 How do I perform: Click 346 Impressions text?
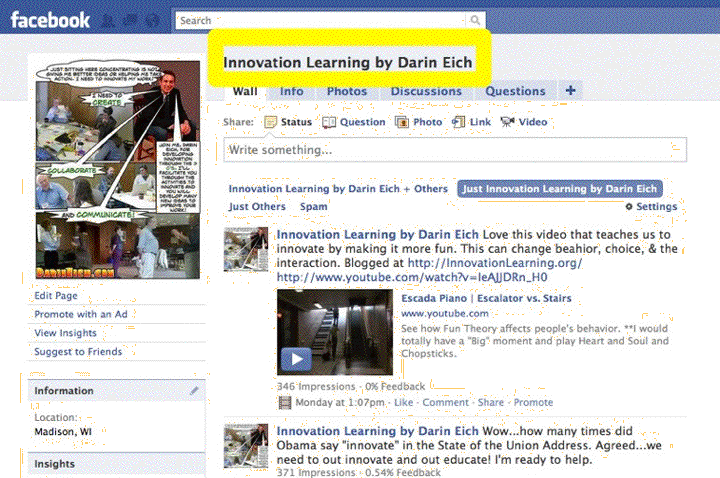point(316,387)
